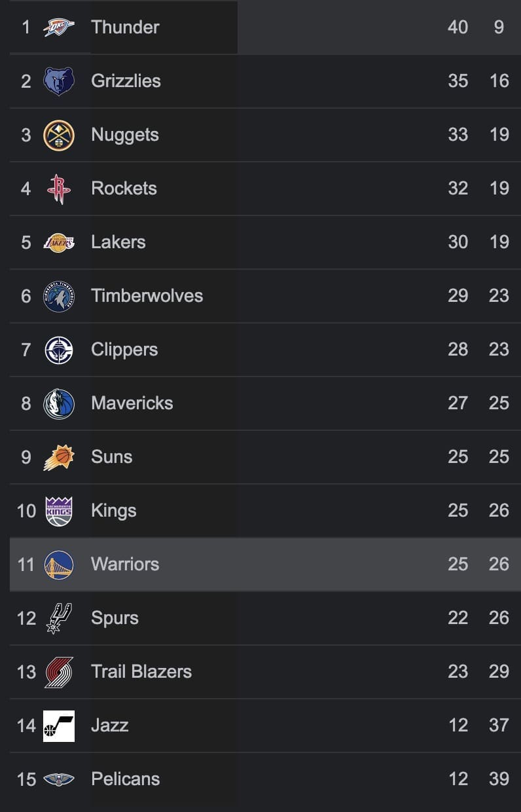Click the Timberwolves team logo
Screen dimensions: 521x812
(x=59, y=296)
